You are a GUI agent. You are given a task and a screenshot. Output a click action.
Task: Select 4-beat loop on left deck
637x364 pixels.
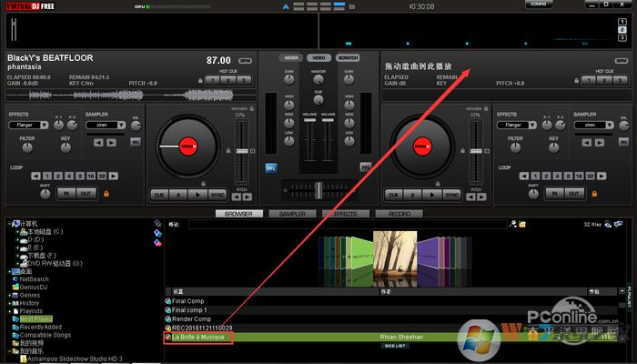pos(69,176)
